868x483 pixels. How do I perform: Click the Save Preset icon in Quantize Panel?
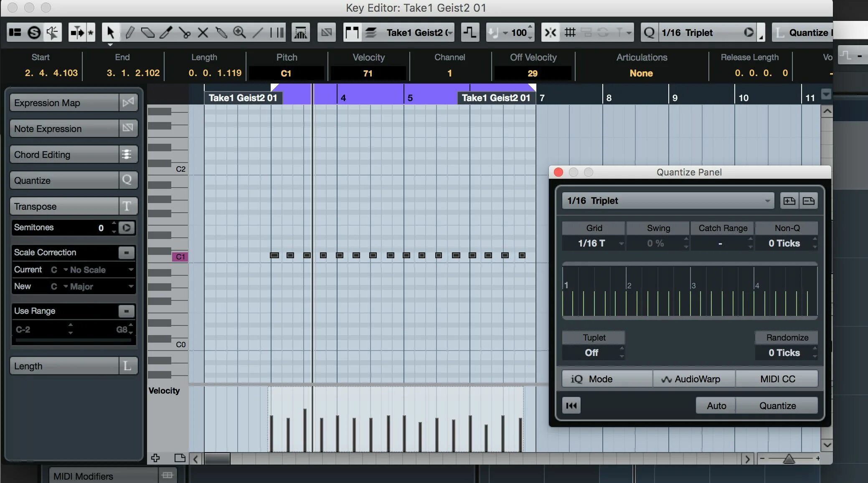click(789, 201)
